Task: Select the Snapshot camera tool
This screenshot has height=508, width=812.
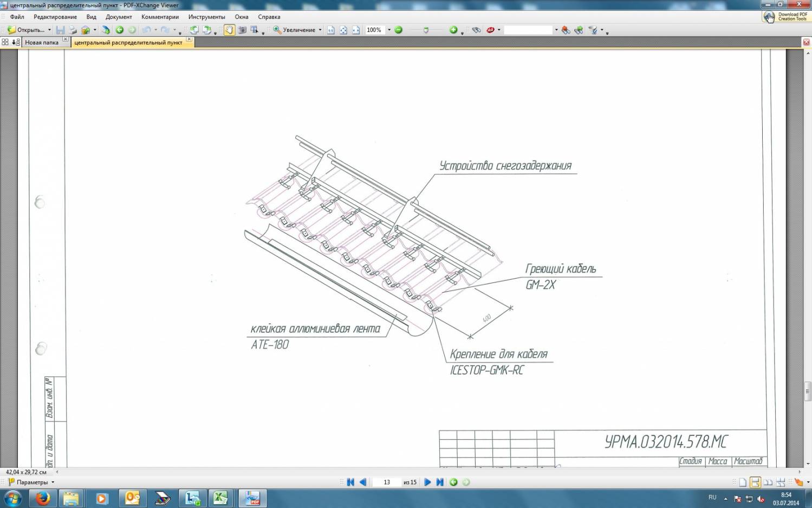Action: (242, 30)
